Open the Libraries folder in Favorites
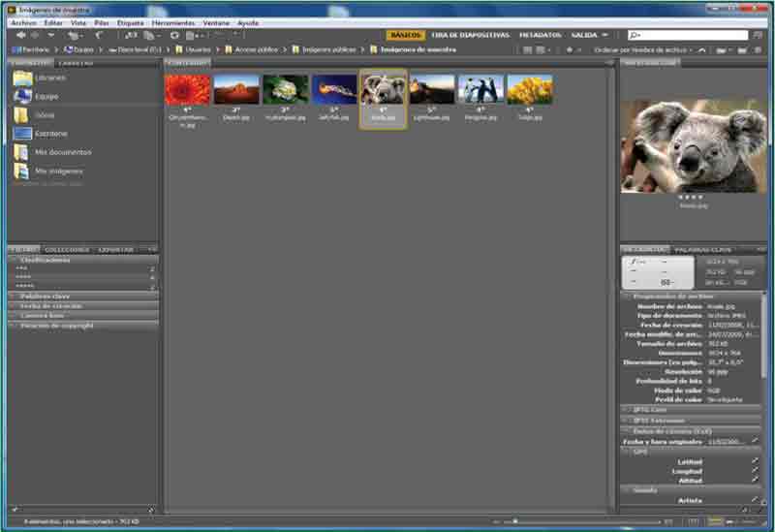 point(50,76)
